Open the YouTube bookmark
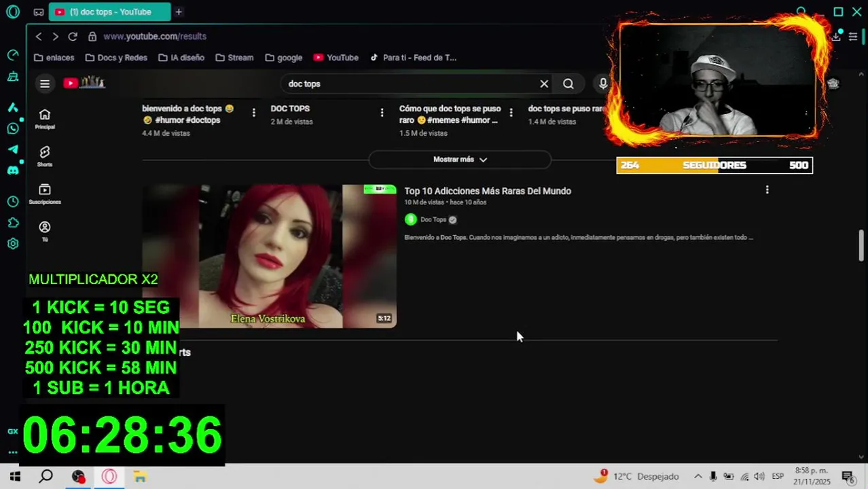The height and width of the screenshot is (489, 868). click(336, 58)
